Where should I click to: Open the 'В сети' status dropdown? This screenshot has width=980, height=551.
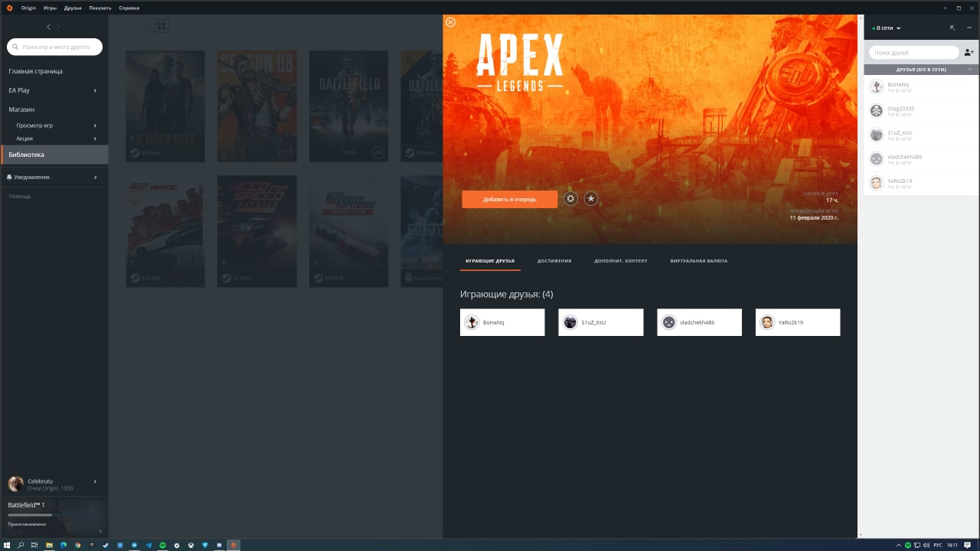[887, 28]
